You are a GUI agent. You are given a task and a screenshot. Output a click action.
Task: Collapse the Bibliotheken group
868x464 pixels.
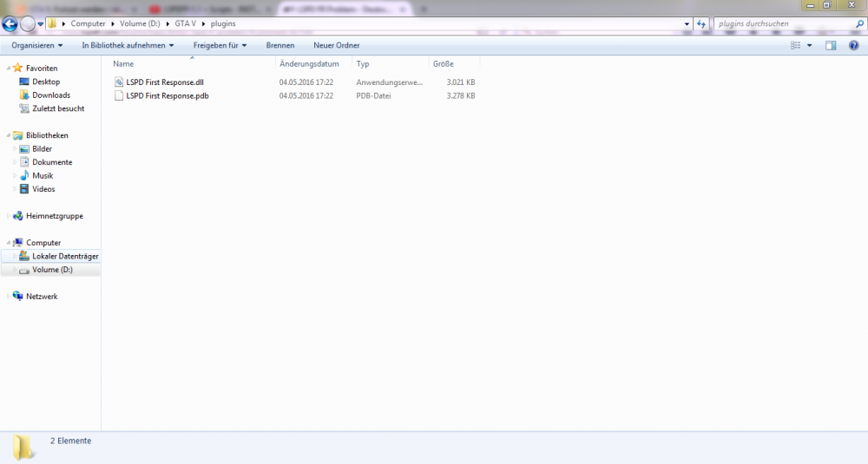[9, 135]
